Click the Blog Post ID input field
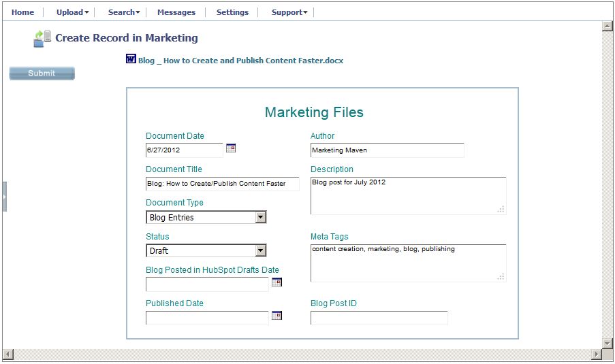615x364 pixels. click(x=379, y=318)
